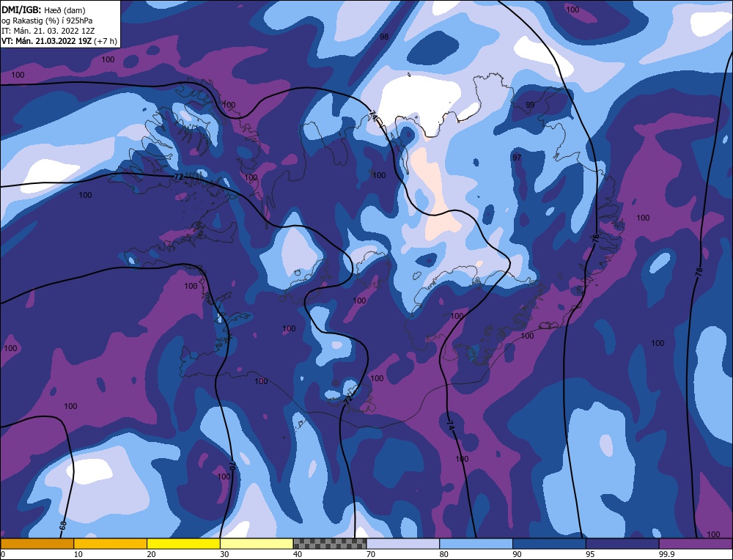The height and width of the screenshot is (560, 733).
Task: Click the lavender 70–80 legend swatch
Action: [403, 543]
